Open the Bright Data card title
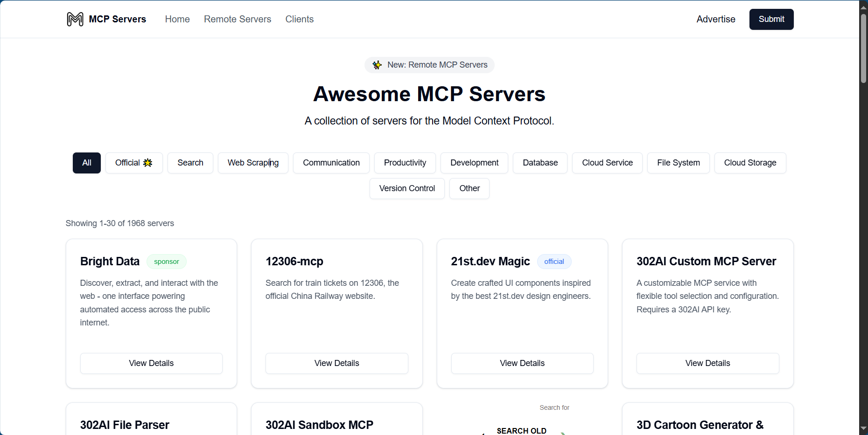Image resolution: width=868 pixels, height=435 pixels. (110, 262)
